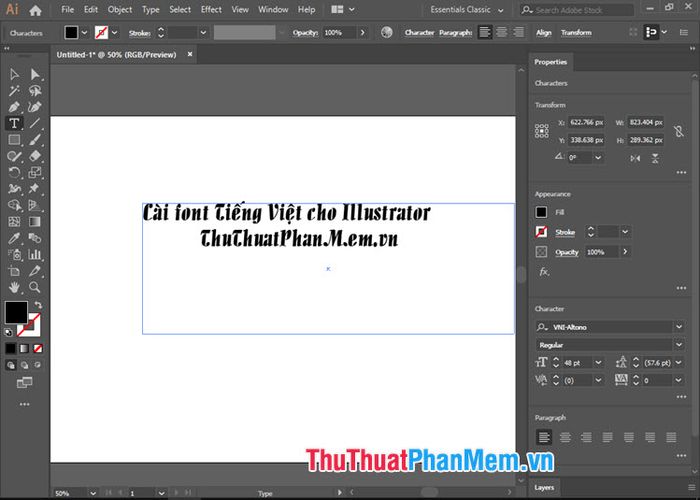Open the Effect menu
This screenshot has height=500, width=700.
click(211, 9)
